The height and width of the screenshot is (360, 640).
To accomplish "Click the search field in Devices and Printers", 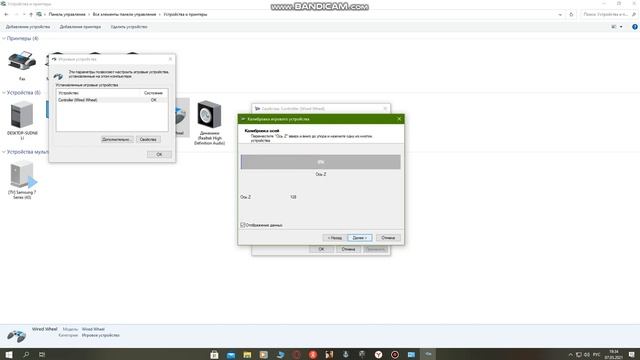I will click(608, 14).
